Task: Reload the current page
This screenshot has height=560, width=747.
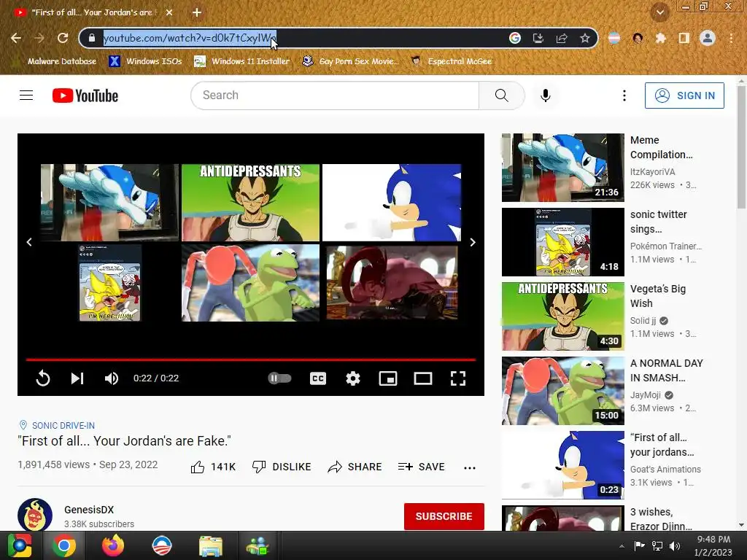Action: [x=63, y=38]
